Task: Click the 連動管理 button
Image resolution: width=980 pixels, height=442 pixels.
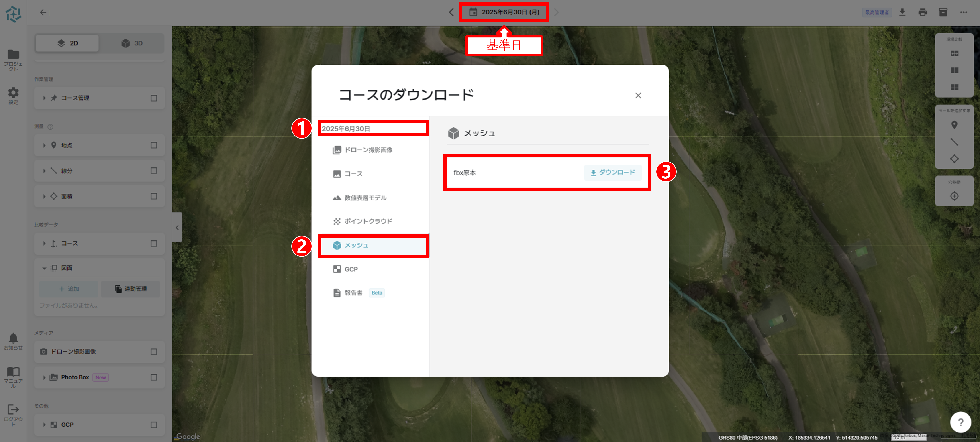Action: [131, 289]
